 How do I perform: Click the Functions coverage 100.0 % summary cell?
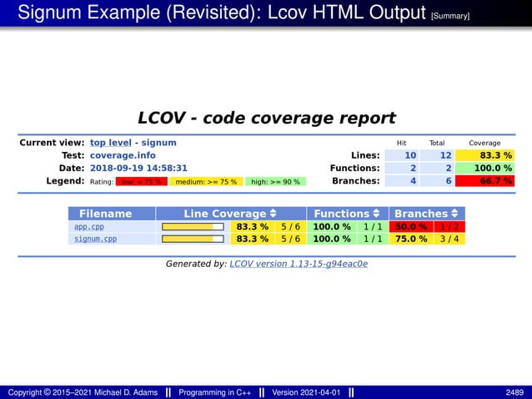(x=484, y=168)
